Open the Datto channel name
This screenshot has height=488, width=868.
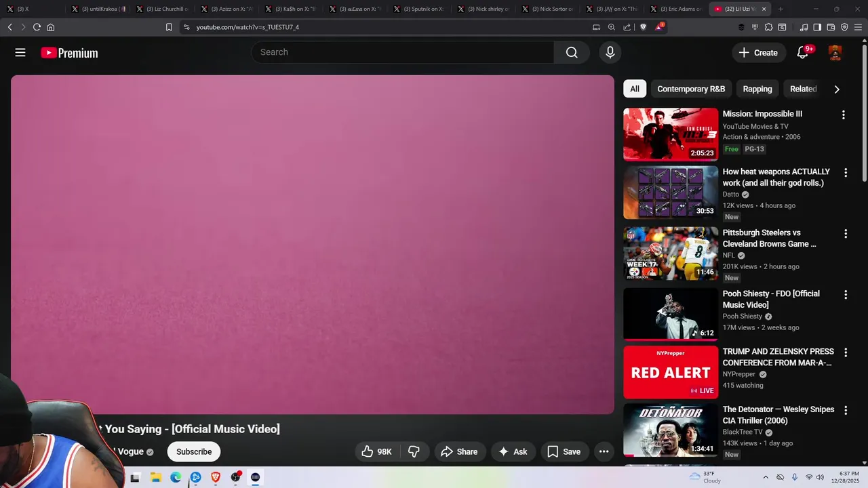731,195
